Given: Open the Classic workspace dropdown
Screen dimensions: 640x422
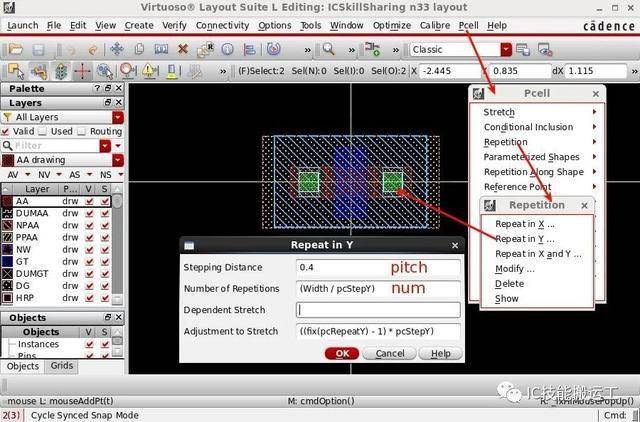Looking at the screenshot, I should (506, 49).
